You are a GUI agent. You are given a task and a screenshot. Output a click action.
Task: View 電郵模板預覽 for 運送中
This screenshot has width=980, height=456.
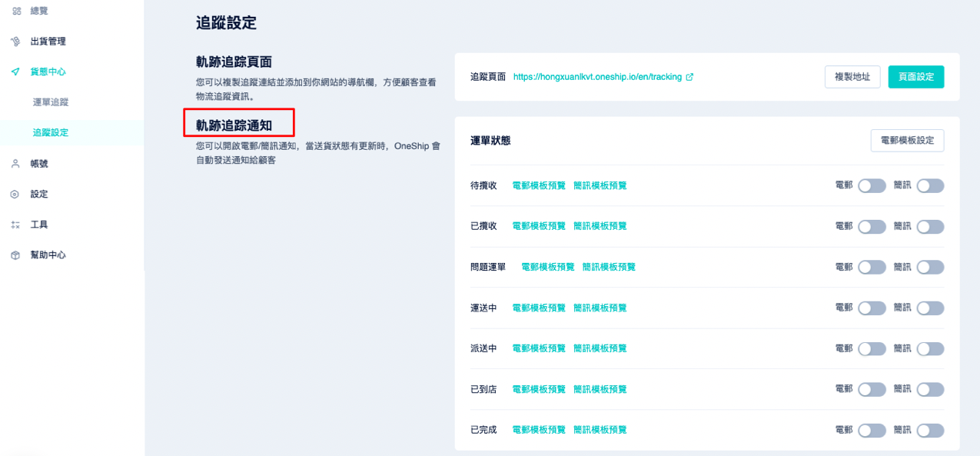click(x=539, y=308)
